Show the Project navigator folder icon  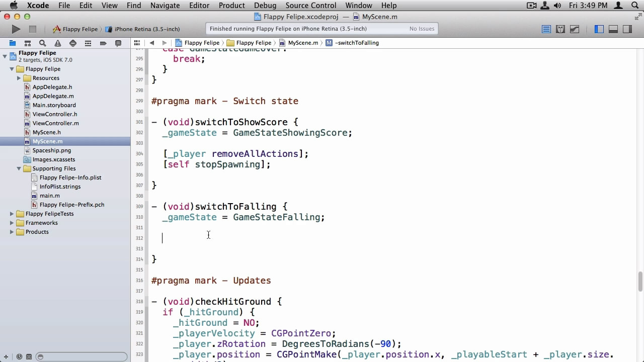click(x=13, y=43)
